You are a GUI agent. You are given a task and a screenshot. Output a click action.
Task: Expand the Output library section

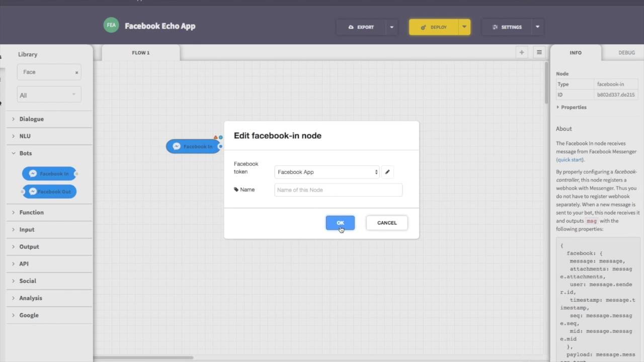pyautogui.click(x=49, y=247)
